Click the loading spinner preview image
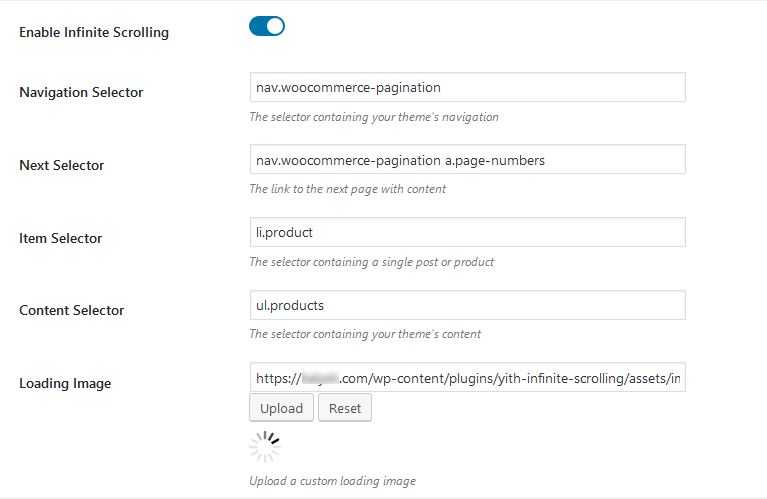This screenshot has width=767, height=499. [x=265, y=446]
